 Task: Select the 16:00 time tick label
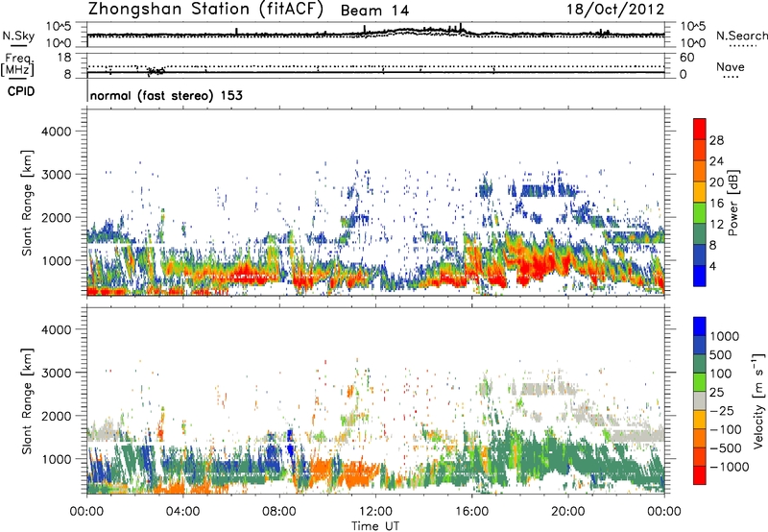tap(471, 512)
